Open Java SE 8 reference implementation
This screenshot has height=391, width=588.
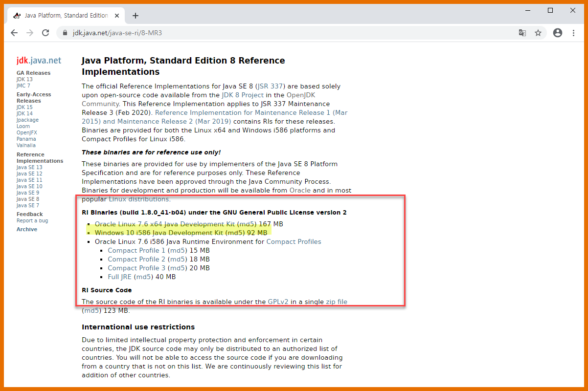point(28,199)
